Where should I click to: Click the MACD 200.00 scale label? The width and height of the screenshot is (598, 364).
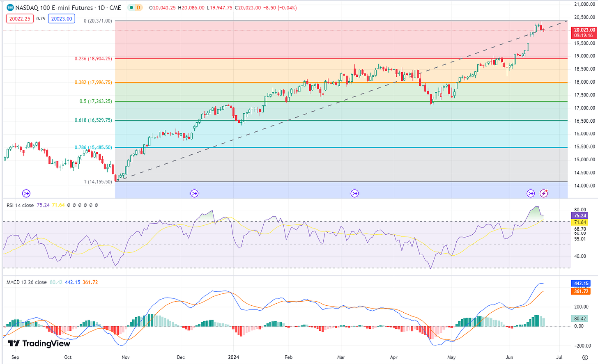[582, 307]
